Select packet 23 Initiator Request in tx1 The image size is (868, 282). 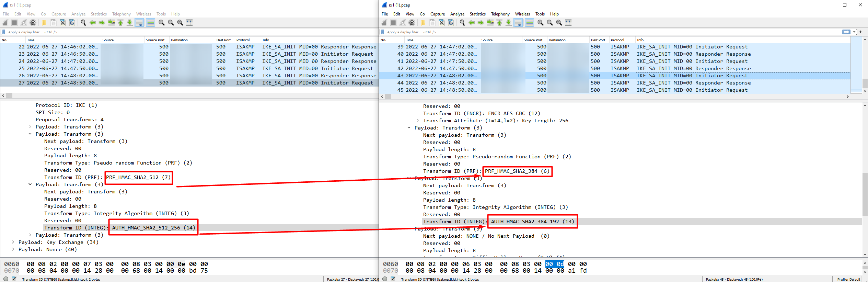pos(189,54)
